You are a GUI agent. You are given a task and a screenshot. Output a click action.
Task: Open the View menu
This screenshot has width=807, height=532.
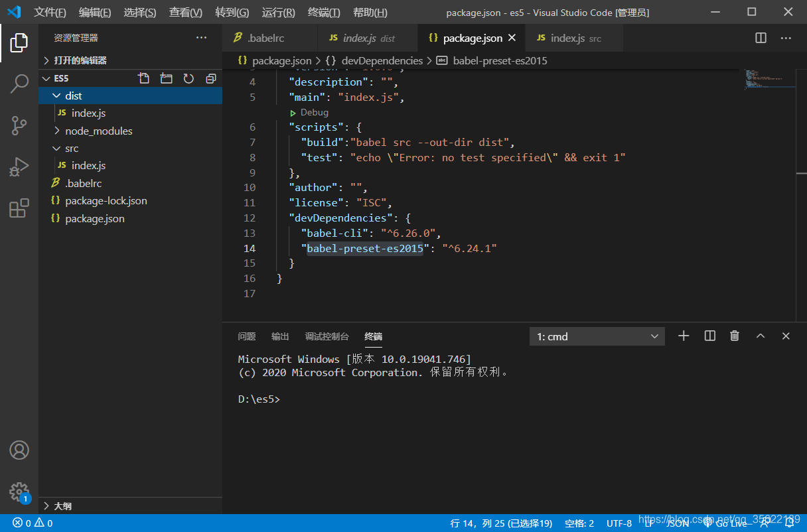pyautogui.click(x=186, y=13)
